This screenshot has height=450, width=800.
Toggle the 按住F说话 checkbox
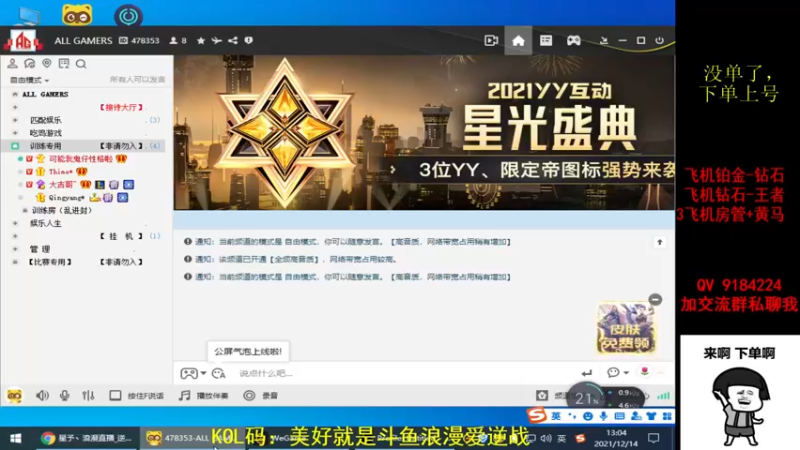(x=115, y=395)
